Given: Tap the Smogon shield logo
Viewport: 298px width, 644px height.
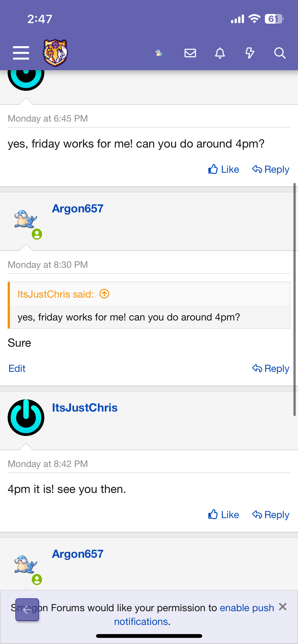Looking at the screenshot, I should pos(55,53).
